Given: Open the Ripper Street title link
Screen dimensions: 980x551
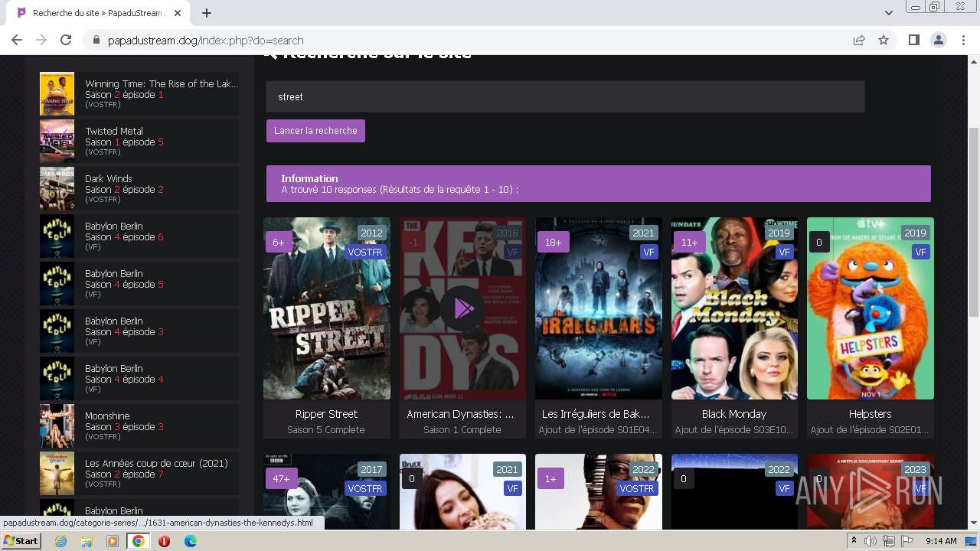Looking at the screenshot, I should pos(327,414).
